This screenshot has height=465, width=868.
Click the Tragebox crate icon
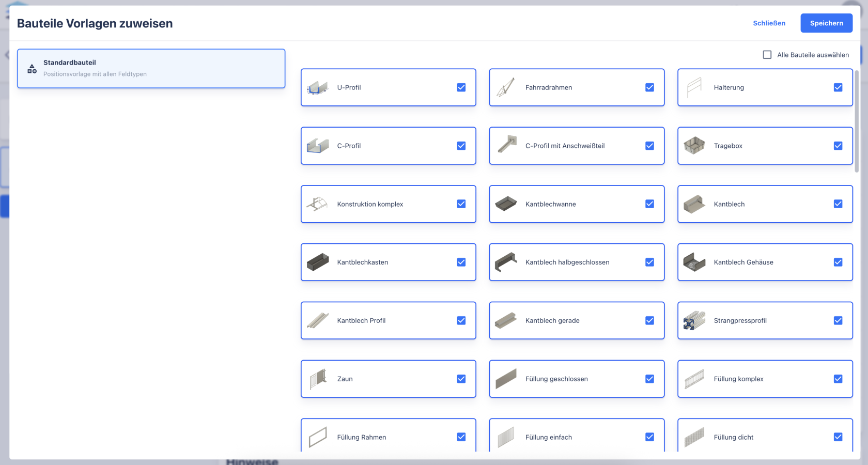pos(695,146)
